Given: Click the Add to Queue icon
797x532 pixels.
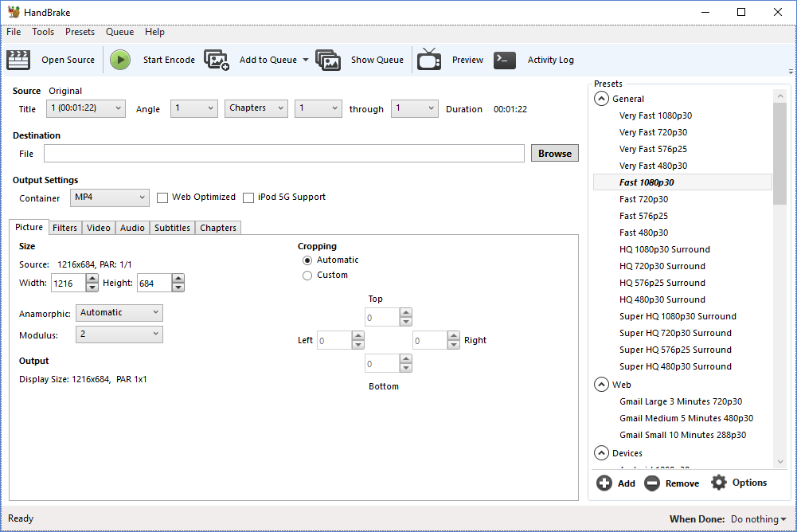Looking at the screenshot, I should click(x=216, y=60).
